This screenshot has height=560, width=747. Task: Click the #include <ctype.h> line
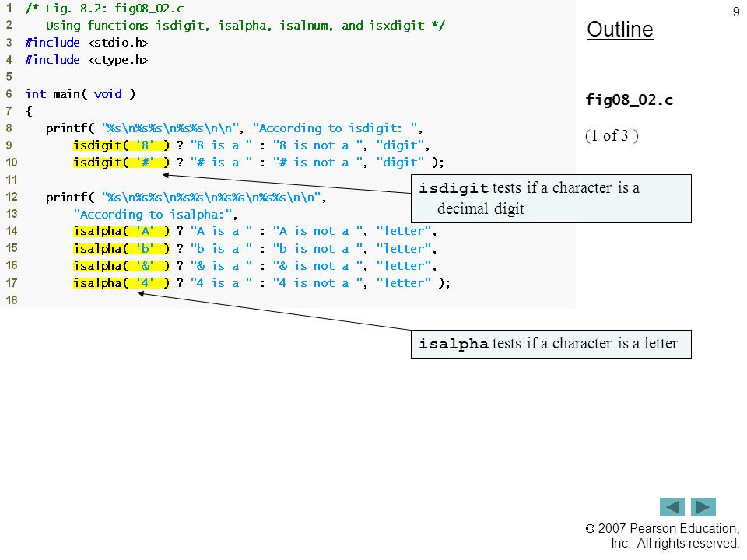point(86,60)
